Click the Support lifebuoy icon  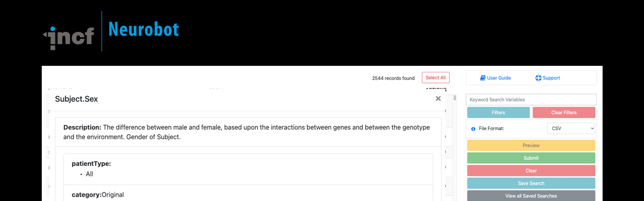[538, 78]
